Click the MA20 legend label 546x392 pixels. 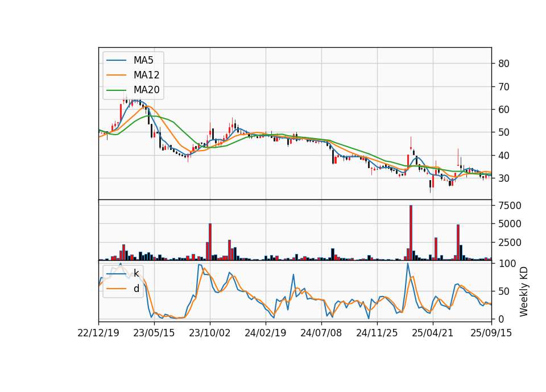click(146, 90)
